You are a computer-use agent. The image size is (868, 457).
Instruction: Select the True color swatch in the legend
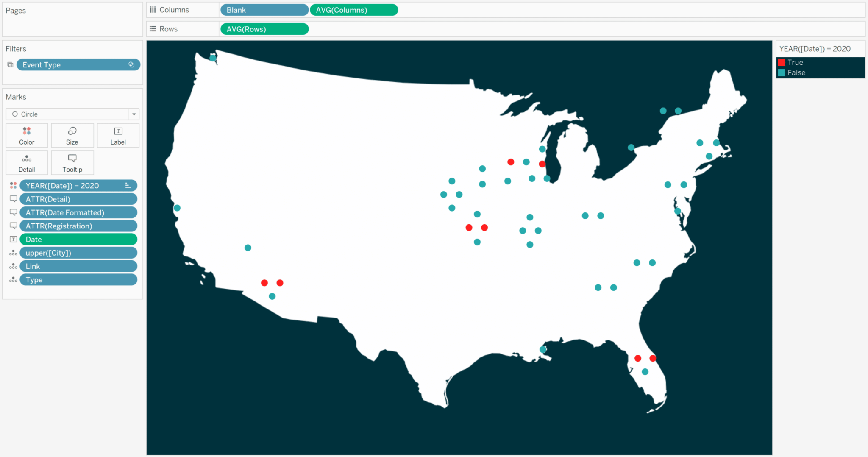(x=782, y=62)
